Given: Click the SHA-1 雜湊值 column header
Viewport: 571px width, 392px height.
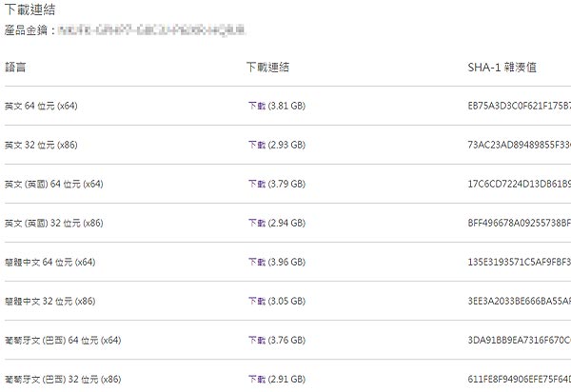Looking at the screenshot, I should (x=502, y=68).
